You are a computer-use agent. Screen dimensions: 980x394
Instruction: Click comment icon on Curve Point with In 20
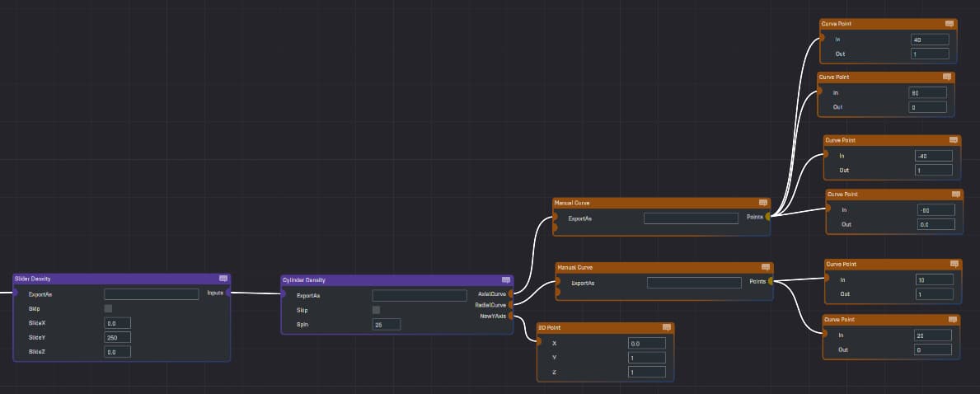[x=954, y=319]
